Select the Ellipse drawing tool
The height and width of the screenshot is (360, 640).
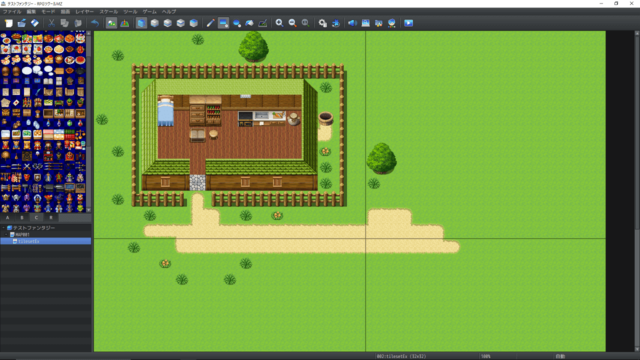click(236, 23)
